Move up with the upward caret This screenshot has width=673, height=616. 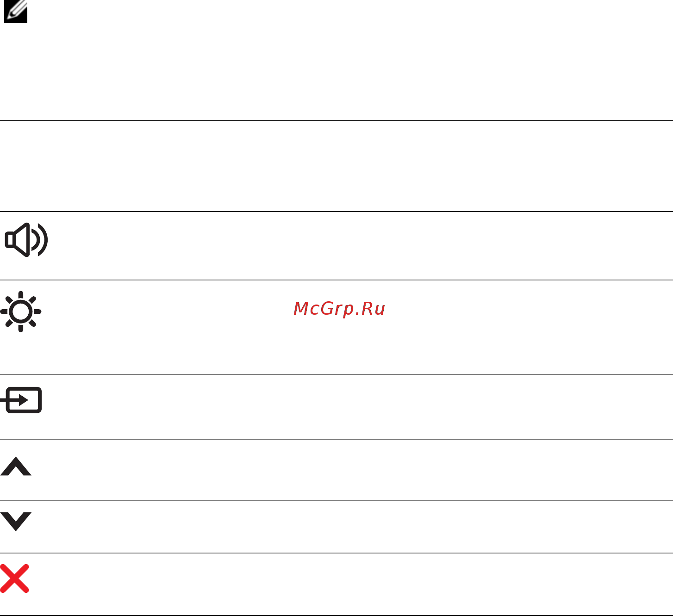click(16, 467)
